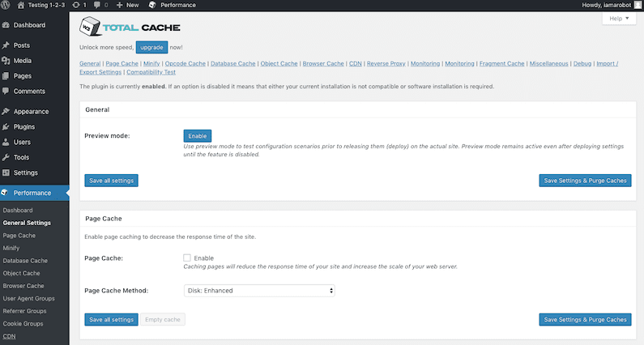Click the plus New icon in admin bar
Viewport: 644px width, 345px height.
click(x=120, y=5)
